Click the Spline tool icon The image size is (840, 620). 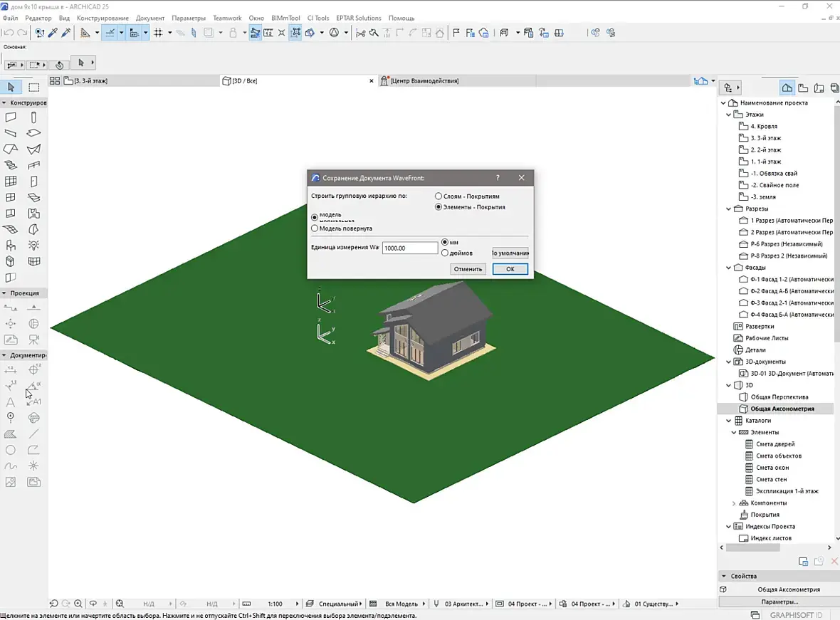[11, 466]
